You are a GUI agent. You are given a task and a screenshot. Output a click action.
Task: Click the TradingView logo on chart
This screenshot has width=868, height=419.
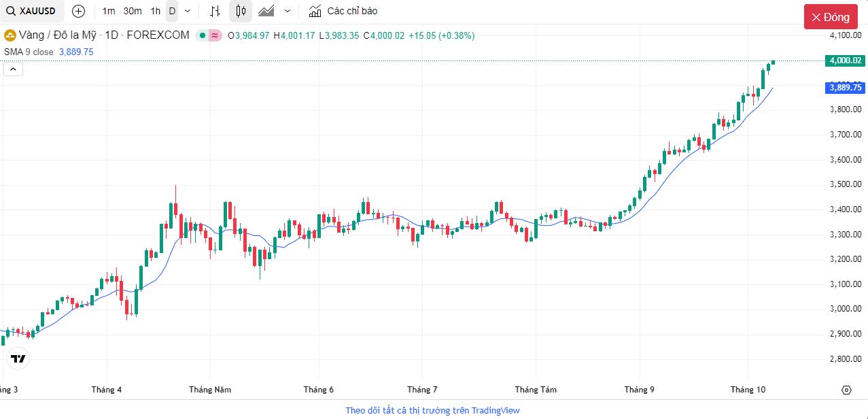[x=18, y=358]
